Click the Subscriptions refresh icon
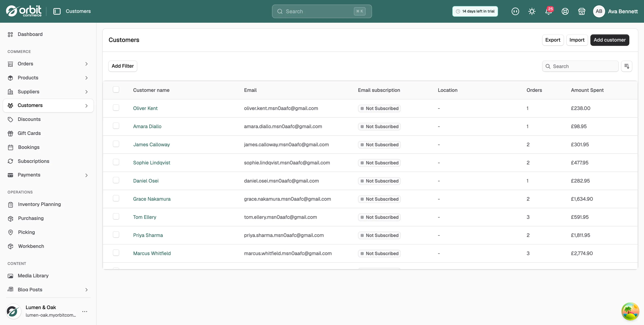The image size is (644, 325). tap(10, 161)
